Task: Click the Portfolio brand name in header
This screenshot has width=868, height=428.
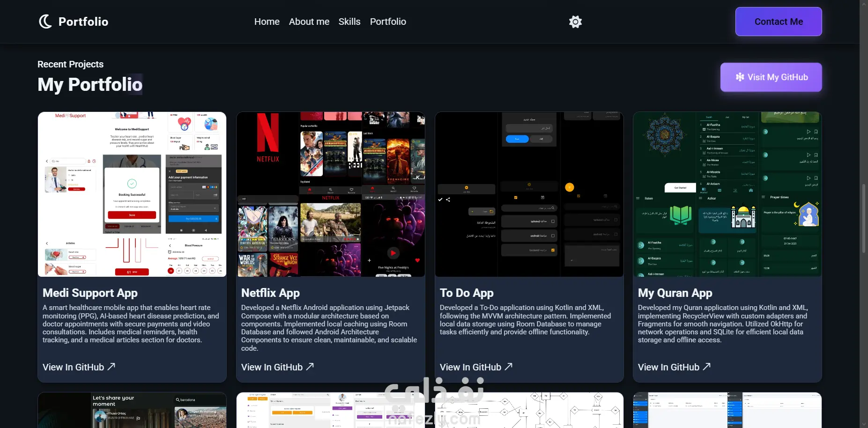Action: click(x=83, y=22)
